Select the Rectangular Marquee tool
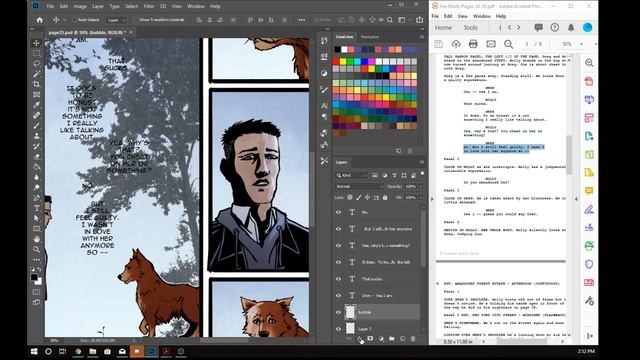The height and width of the screenshot is (360, 640). coord(37,53)
